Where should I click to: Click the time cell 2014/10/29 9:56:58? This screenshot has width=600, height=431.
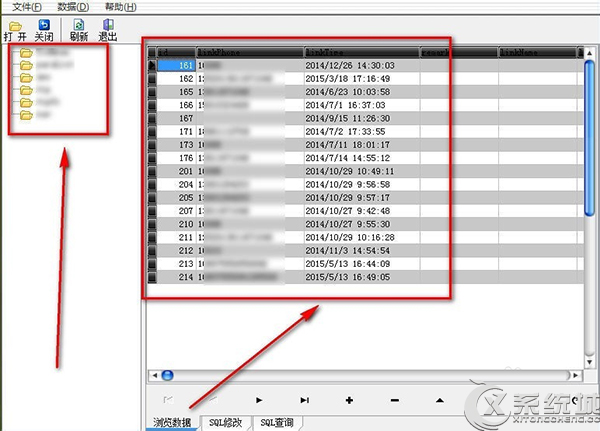[x=362, y=184]
